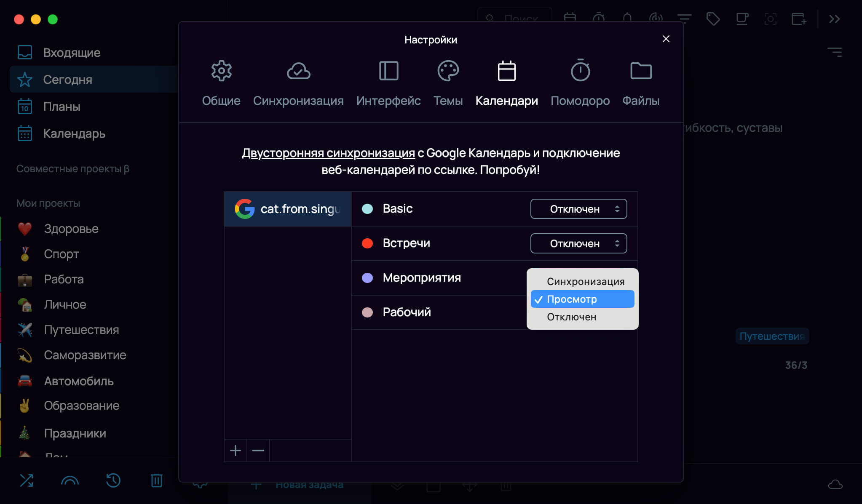
Task: Click the cloud sync status icon
Action: [835, 485]
